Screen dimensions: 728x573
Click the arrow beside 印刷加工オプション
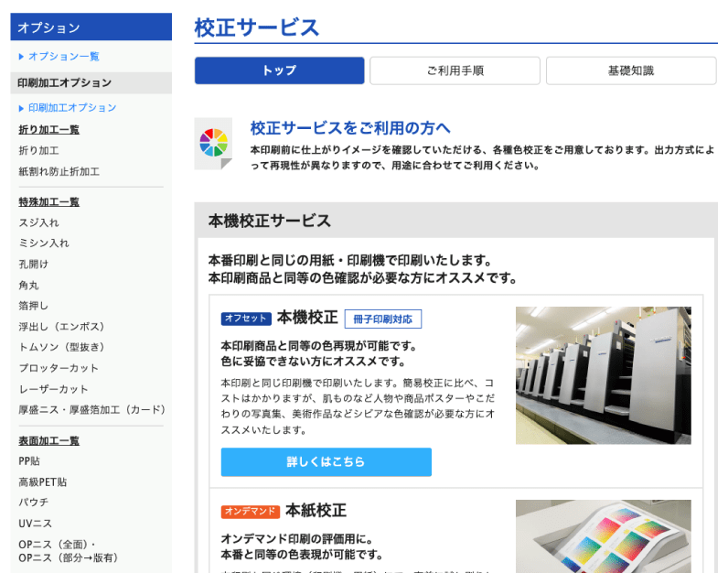coord(22,108)
